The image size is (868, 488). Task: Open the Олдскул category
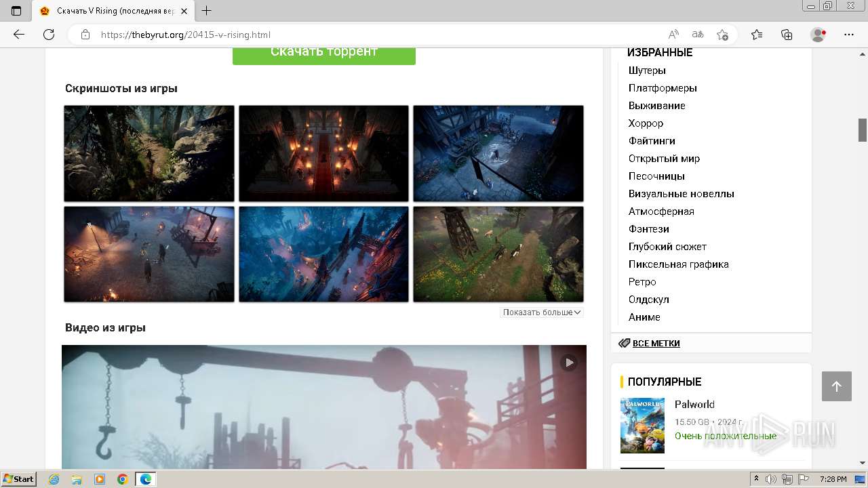coord(648,300)
